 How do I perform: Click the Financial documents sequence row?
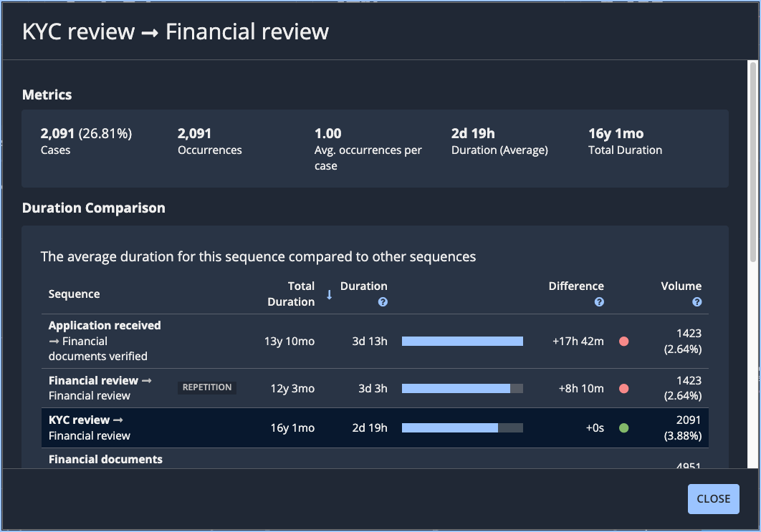(375, 459)
